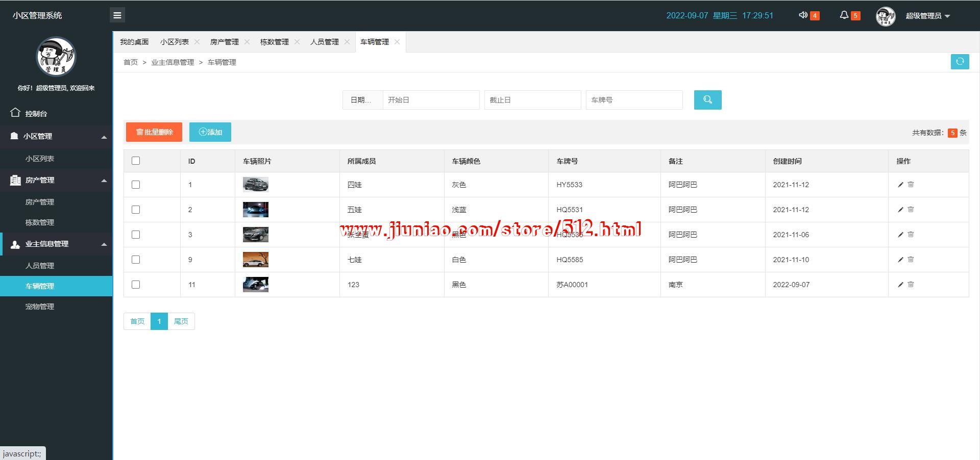This screenshot has height=460, width=980.
Task: Close the 人员管理 tab
Action: click(347, 42)
